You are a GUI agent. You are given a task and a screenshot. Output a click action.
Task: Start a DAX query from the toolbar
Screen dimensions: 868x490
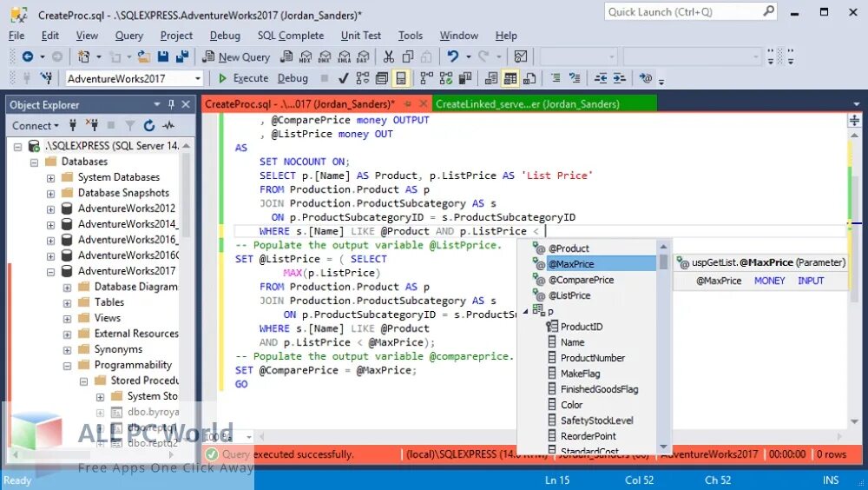pos(363,56)
